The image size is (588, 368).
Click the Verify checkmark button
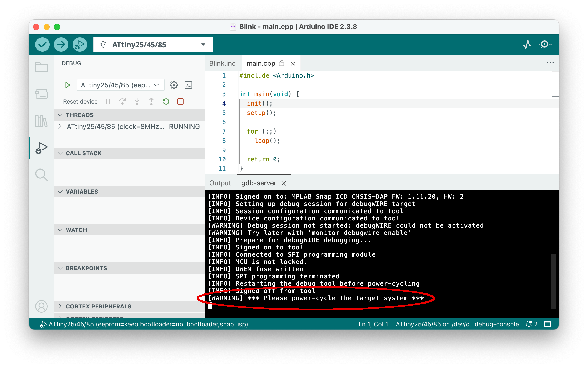(x=42, y=45)
